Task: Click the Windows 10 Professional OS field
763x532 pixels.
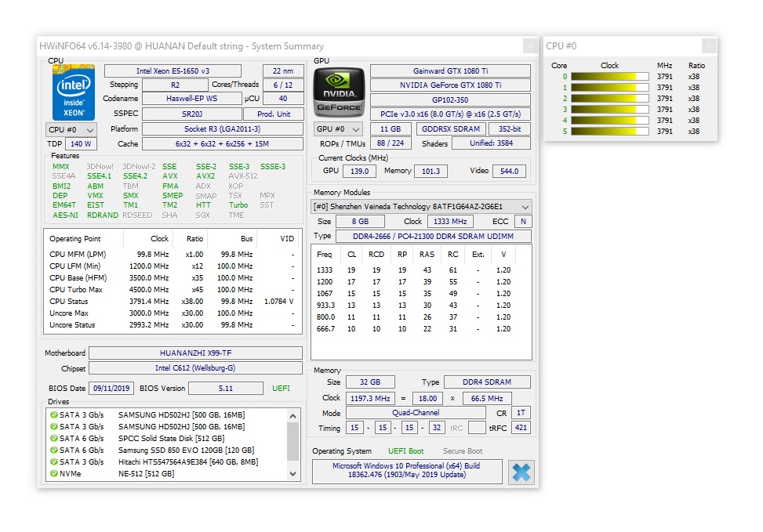Action: pyautogui.click(x=407, y=470)
